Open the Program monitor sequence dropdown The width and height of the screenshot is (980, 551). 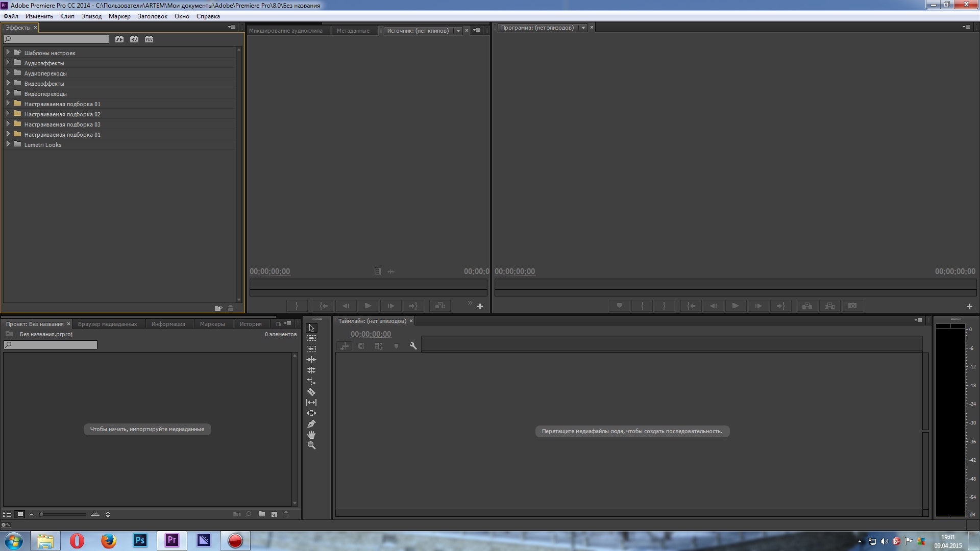[x=583, y=28]
